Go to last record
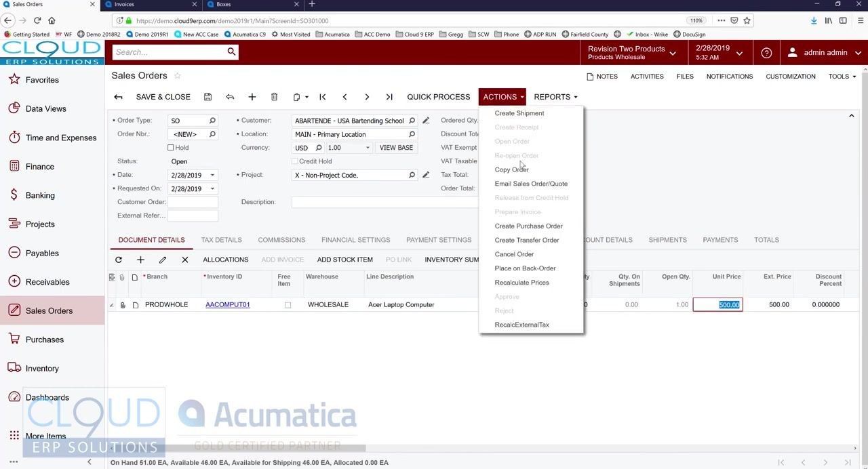The width and height of the screenshot is (868, 469). [x=389, y=97]
